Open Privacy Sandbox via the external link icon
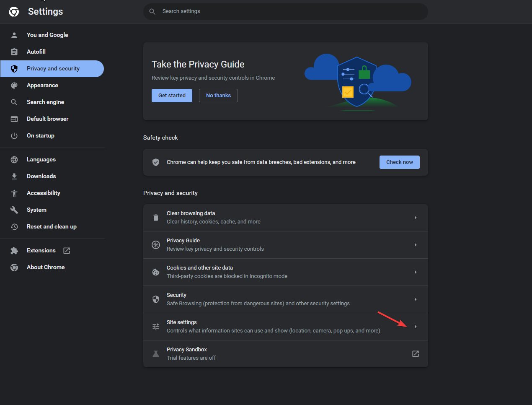The width and height of the screenshot is (532, 405). pyautogui.click(x=416, y=354)
